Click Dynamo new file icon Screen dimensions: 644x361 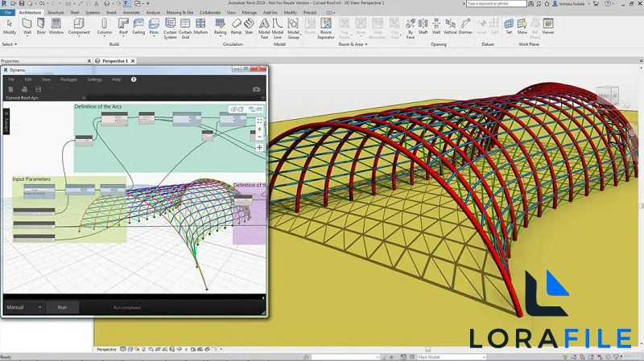11,89
